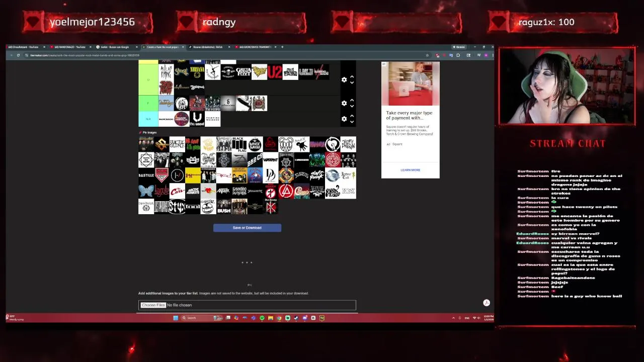Pick the ZZ Top logo
This screenshot has width=644, height=362.
tap(333, 175)
